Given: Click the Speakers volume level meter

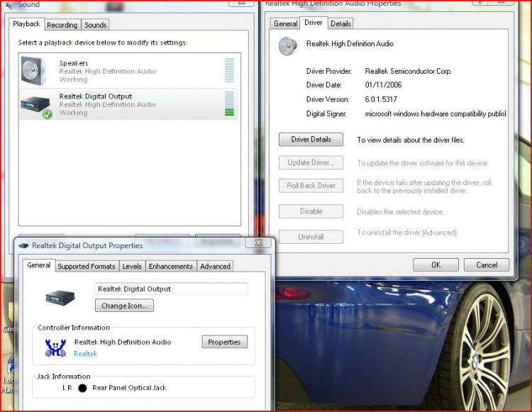Looking at the screenshot, I should click(229, 70).
